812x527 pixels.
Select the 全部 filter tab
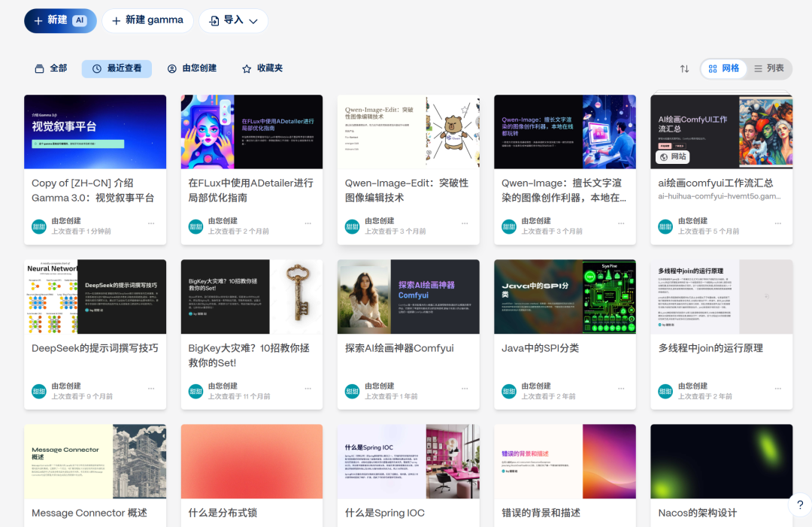(51, 68)
